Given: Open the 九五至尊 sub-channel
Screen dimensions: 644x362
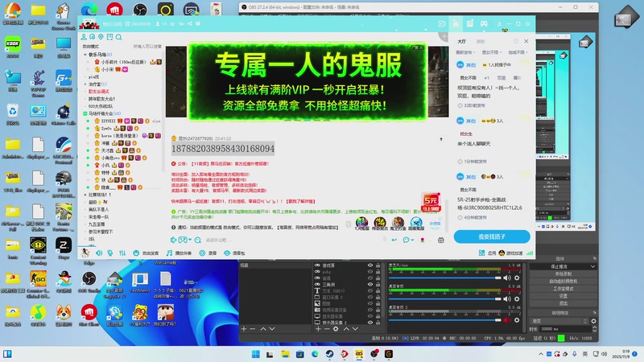Looking at the screenshot, I should (97, 224).
